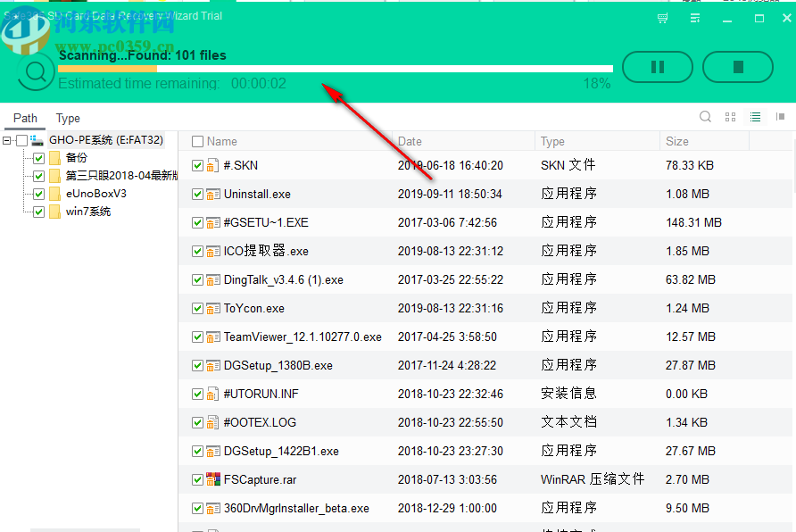The height and width of the screenshot is (532, 796).
Task: Select the Path tab
Action: point(25,117)
